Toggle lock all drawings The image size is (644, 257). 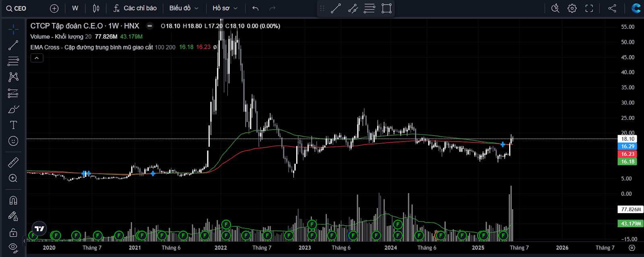13,232
